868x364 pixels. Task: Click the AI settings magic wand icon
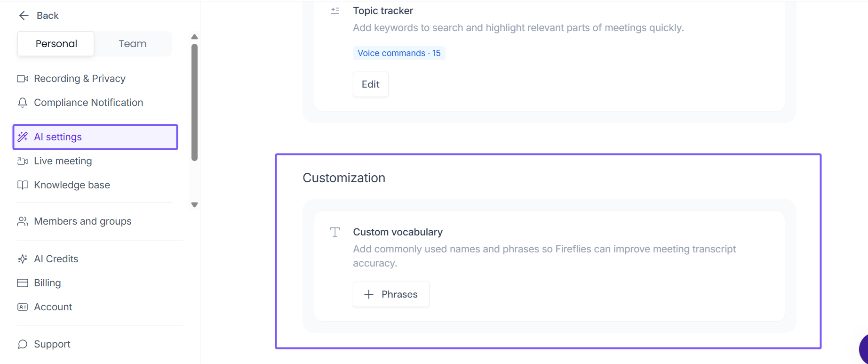23,137
